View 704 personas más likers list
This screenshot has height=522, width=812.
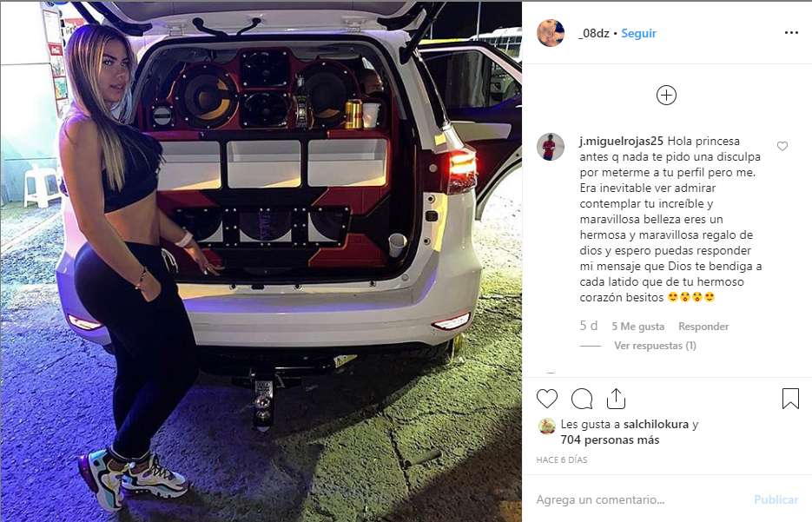tap(610, 439)
